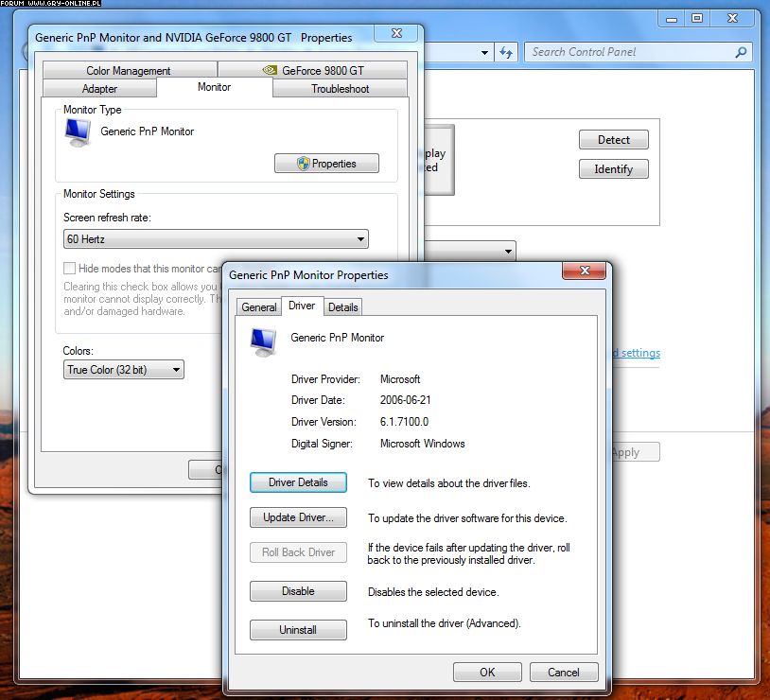Click the Digital Signer value Microsoft Windows
This screenshot has height=700, width=770.
click(x=422, y=444)
